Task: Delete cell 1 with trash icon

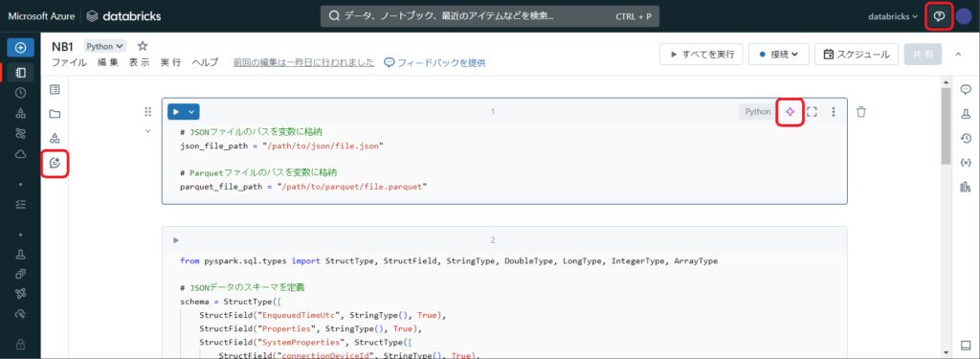Action: [861, 112]
